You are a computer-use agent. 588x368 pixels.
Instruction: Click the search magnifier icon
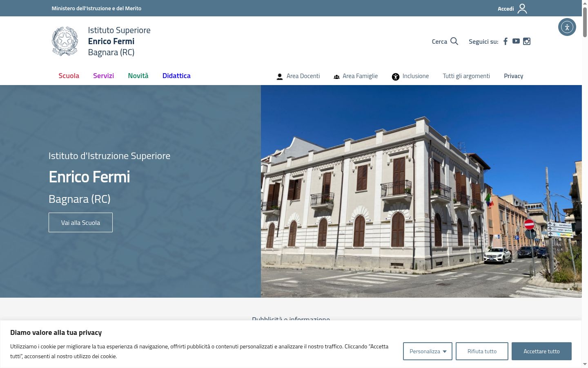[x=454, y=41]
